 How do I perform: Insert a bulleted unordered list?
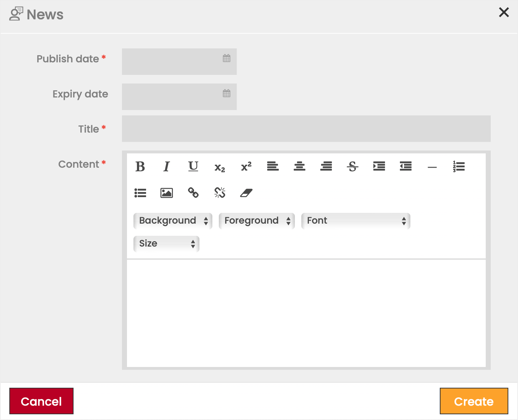[140, 193]
